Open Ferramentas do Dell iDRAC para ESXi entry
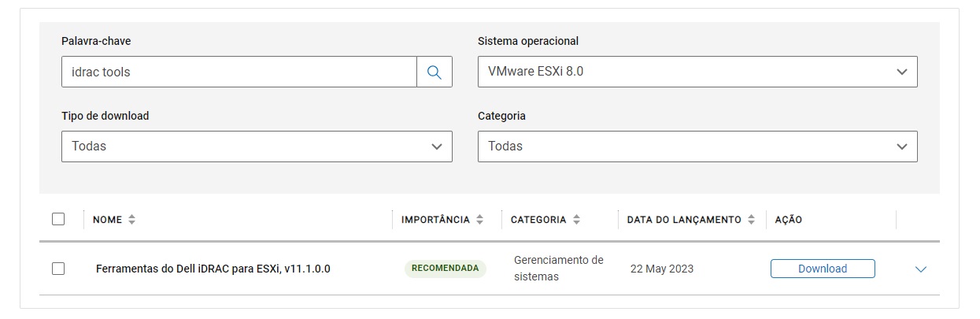Image resolution: width=980 pixels, height=319 pixels. point(213,269)
